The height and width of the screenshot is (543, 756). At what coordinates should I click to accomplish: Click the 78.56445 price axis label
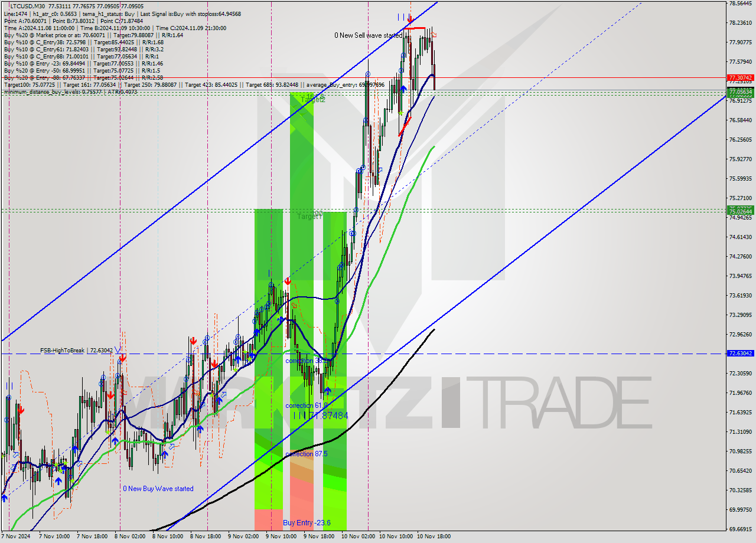(x=740, y=4)
